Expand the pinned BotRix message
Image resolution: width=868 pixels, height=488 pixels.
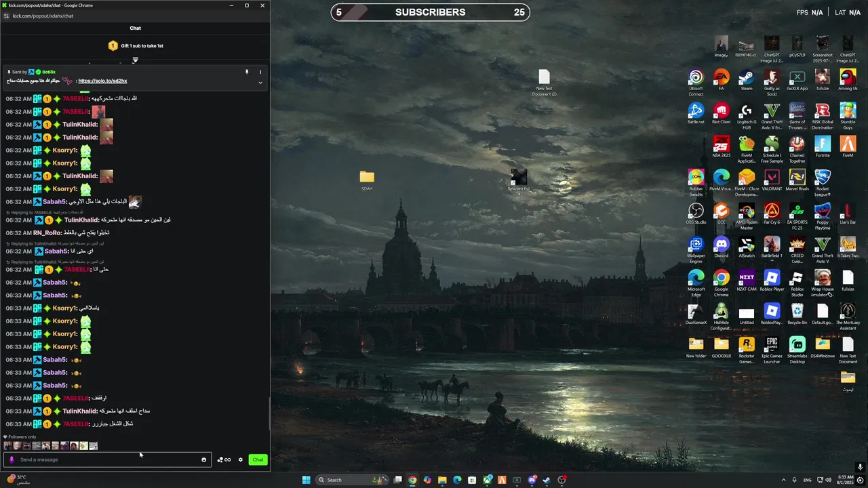[260, 83]
